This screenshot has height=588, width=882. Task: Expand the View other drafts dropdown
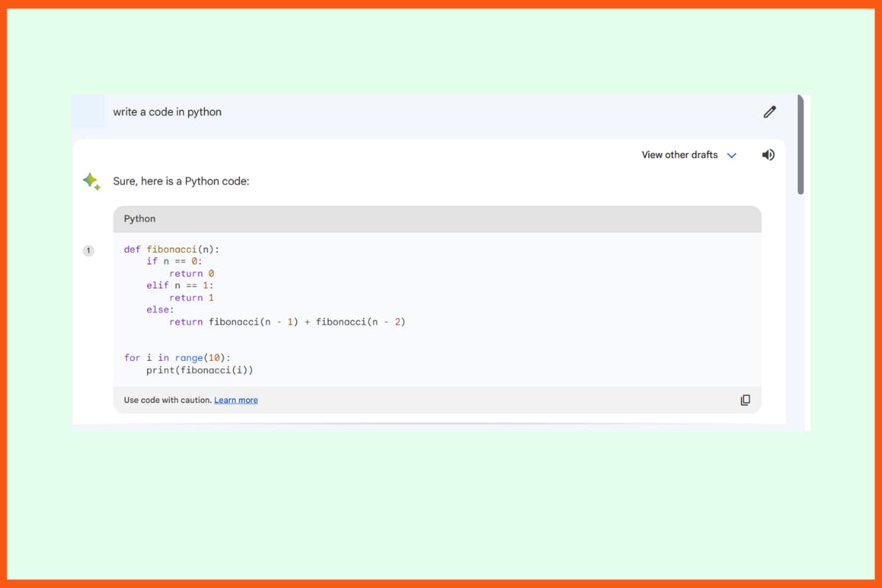pos(680,155)
